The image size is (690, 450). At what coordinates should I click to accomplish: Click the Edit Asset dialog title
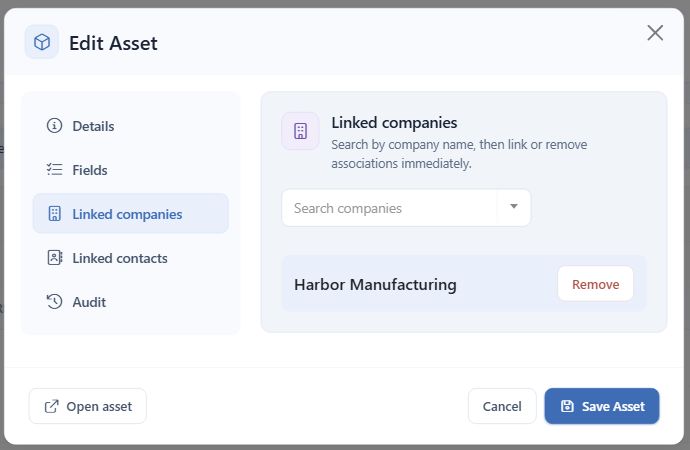[x=113, y=43]
